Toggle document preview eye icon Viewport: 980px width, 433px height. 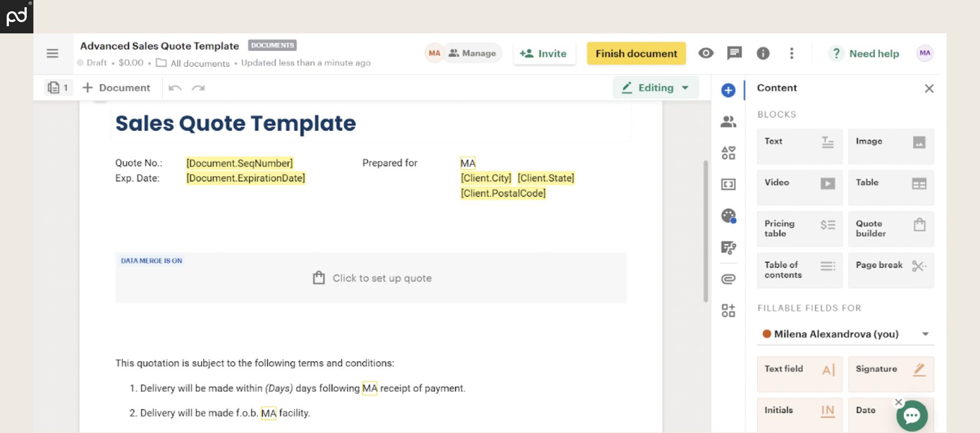point(706,53)
